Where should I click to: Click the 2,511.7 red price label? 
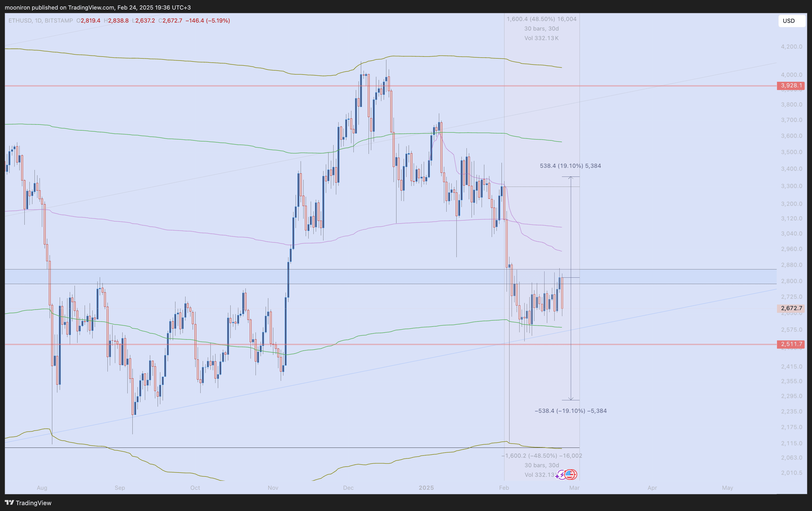click(791, 344)
